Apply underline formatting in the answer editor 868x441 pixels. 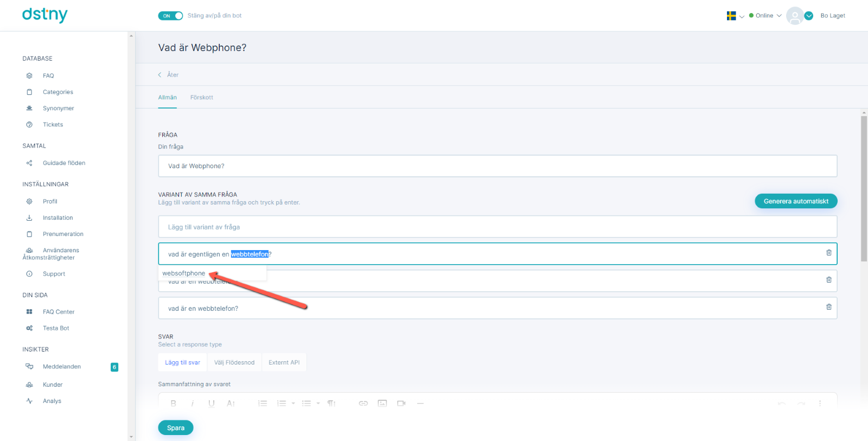tap(212, 404)
